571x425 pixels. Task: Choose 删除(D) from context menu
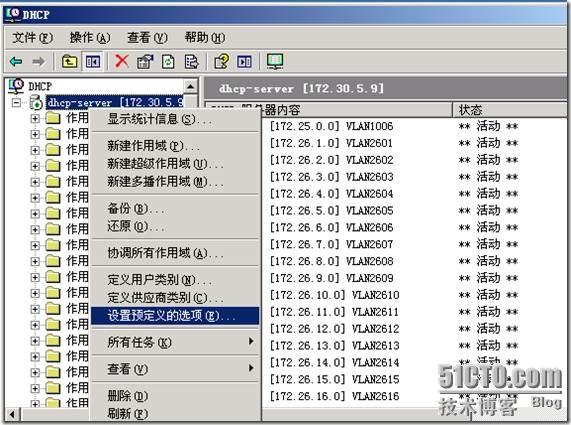(175, 396)
